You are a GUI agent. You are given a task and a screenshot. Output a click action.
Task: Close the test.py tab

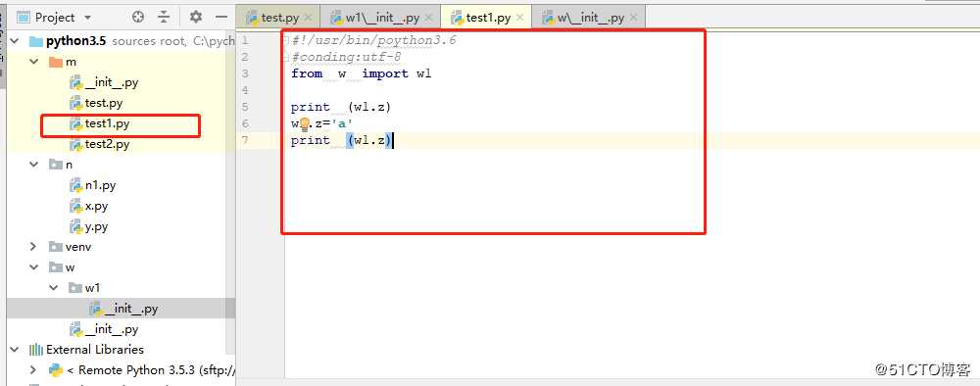308,18
